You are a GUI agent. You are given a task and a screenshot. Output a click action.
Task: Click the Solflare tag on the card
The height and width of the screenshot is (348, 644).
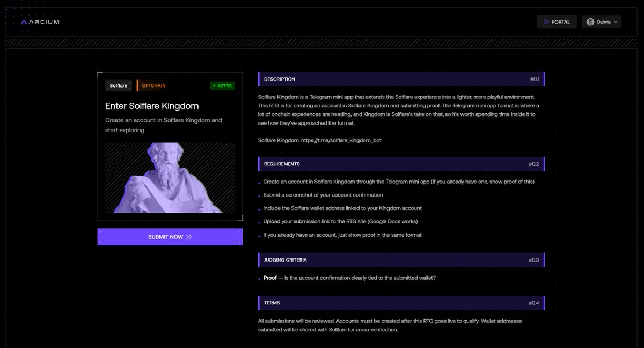(119, 85)
